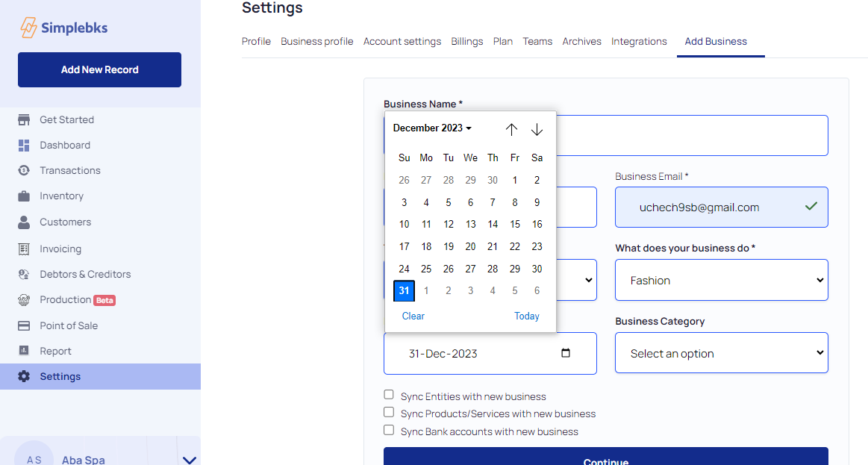868x465 pixels.
Task: Click the Customers person icon
Action: [24, 222]
